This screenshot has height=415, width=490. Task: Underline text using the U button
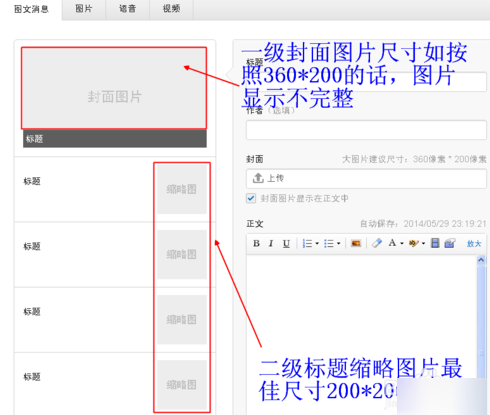(x=286, y=244)
